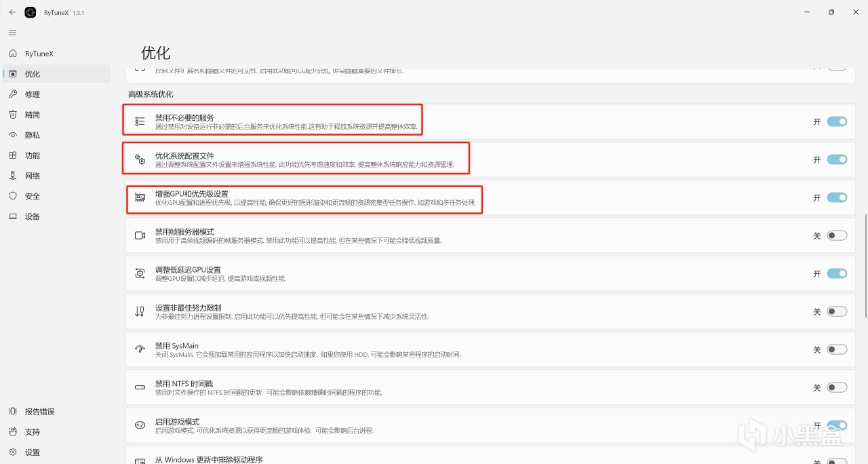Click the GPU card icon for 增强GPU和优先级设置
This screenshot has height=464, width=868.
(140, 197)
